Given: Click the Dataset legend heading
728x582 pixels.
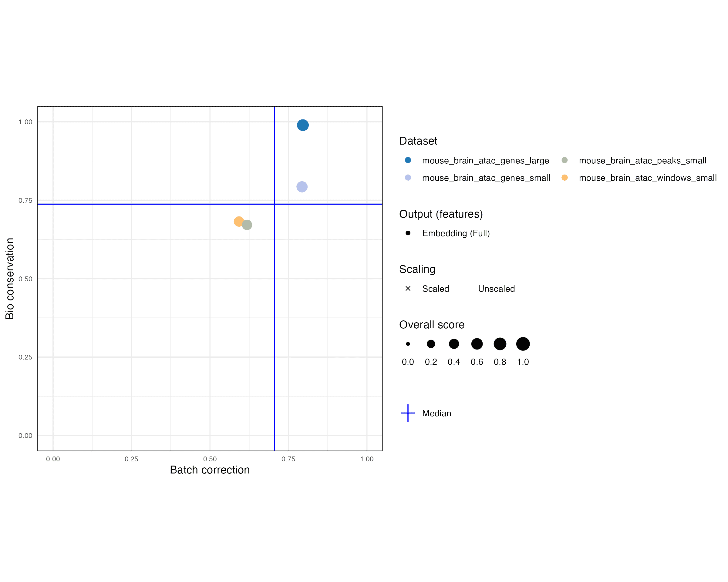Looking at the screenshot, I should (418, 141).
